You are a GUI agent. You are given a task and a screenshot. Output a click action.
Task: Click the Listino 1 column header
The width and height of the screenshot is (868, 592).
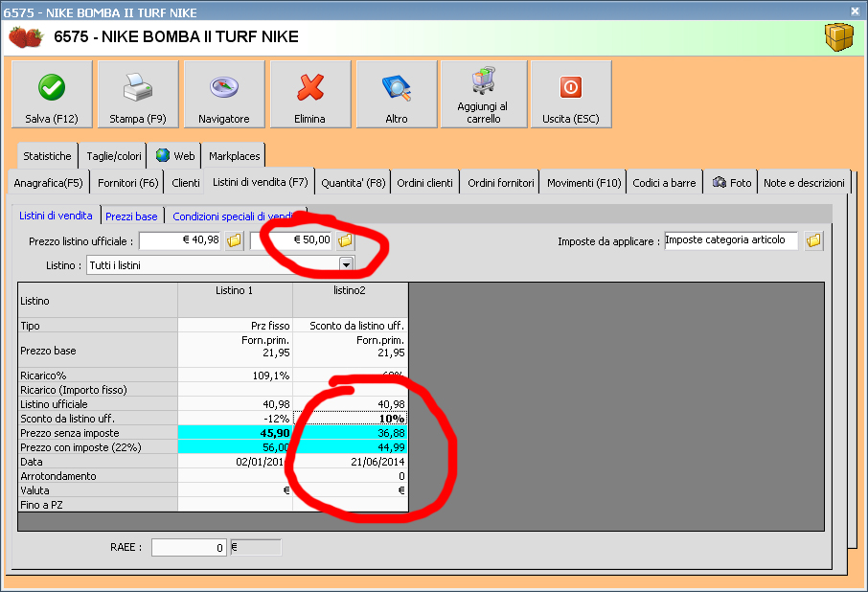point(235,301)
